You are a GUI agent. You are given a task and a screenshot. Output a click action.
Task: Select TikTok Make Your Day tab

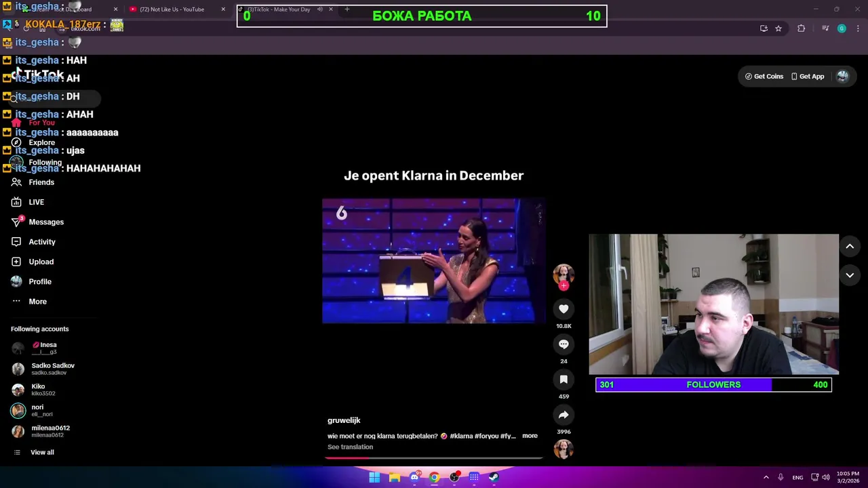click(278, 9)
